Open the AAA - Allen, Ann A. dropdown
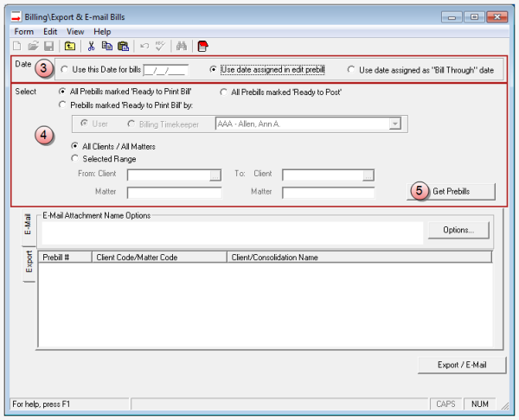Screen dimensions: 519x420 pos(395,124)
